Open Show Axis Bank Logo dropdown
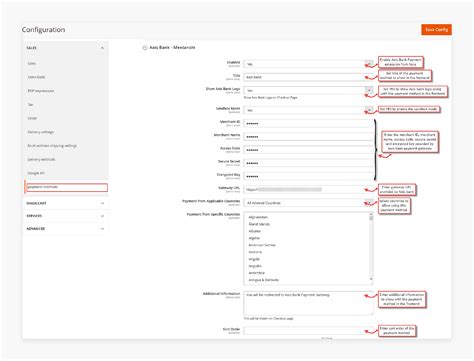This screenshot has height=361, width=474. point(308,90)
